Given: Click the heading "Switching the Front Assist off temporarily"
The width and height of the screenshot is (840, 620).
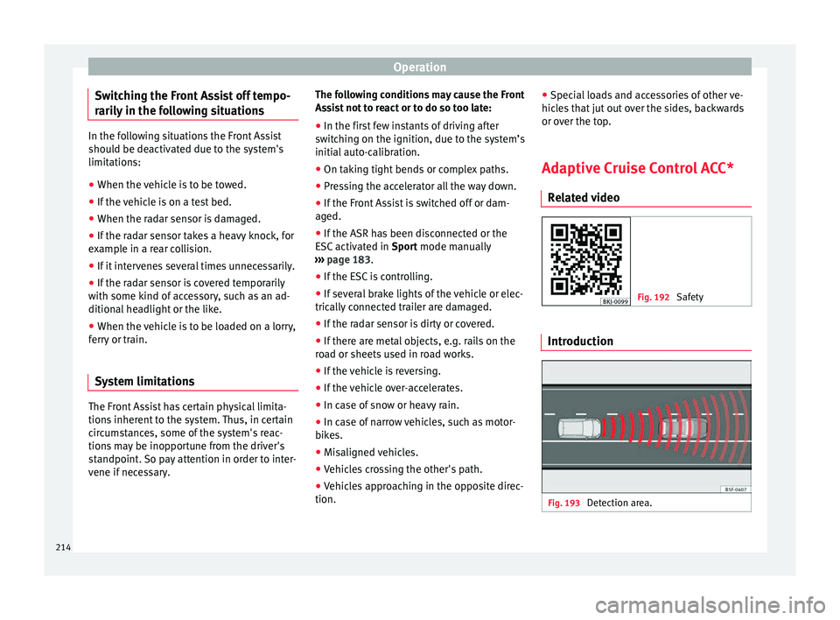Looking at the screenshot, I should (x=192, y=103).
